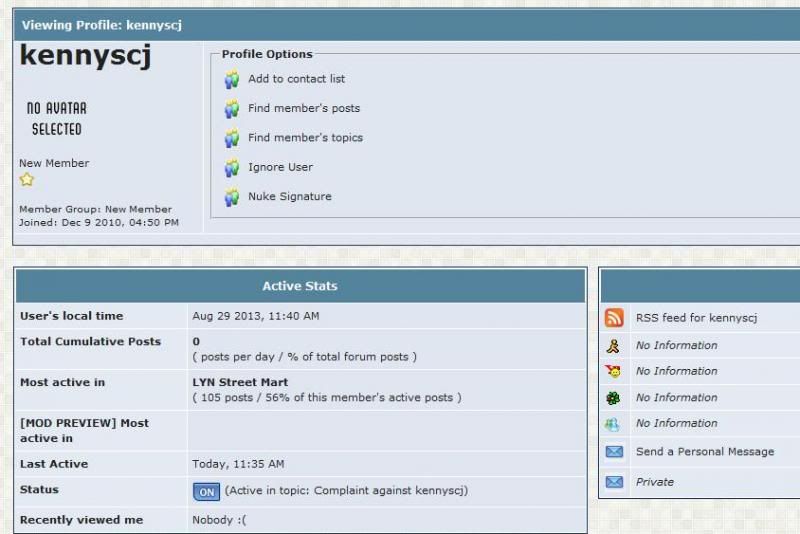Click the ICQ flower icon
Image resolution: width=800 pixels, height=534 pixels.
click(x=614, y=398)
